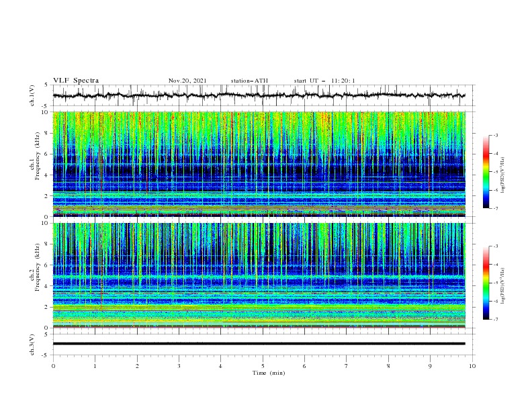The width and height of the screenshot is (532, 411).
Task: Click the ch.2 Frequency (kHz) axis label
Action: point(34,267)
